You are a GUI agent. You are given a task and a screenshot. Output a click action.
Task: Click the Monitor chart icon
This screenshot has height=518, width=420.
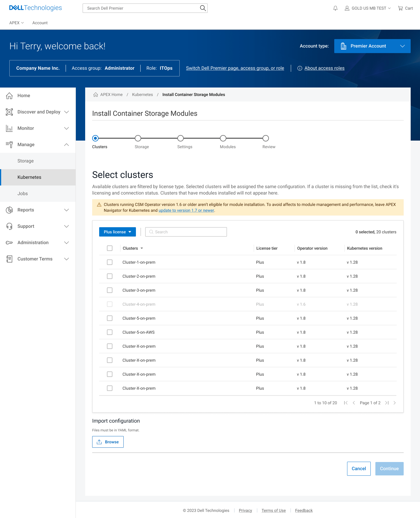tap(9, 128)
